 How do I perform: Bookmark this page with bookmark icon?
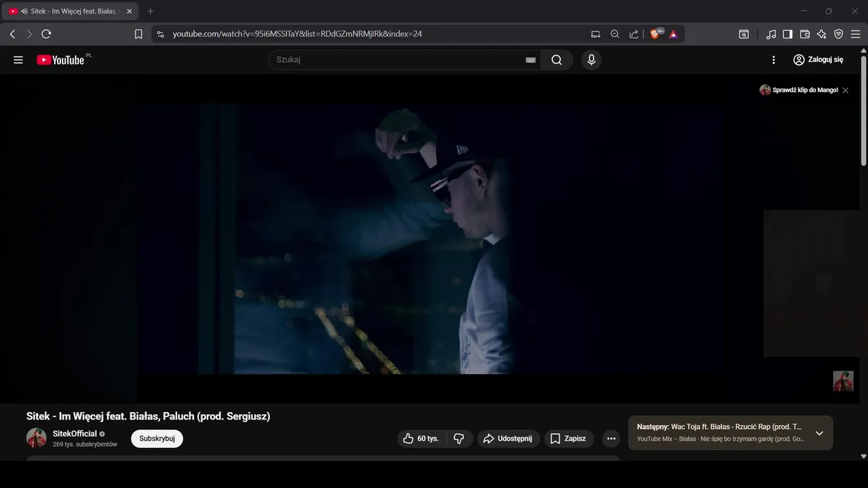(138, 34)
